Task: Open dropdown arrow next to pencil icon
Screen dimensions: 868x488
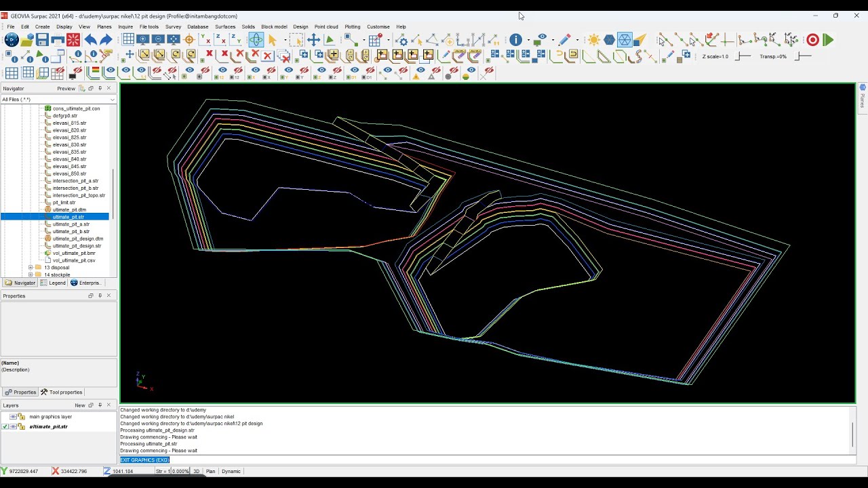Action: pyautogui.click(x=577, y=40)
